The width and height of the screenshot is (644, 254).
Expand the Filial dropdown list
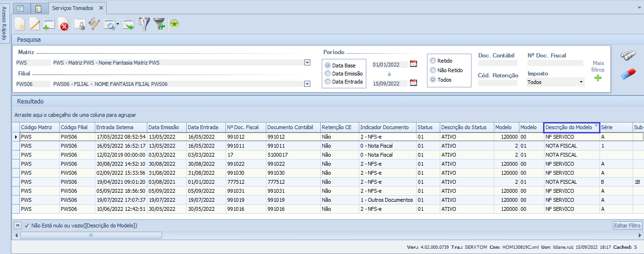coord(307,84)
